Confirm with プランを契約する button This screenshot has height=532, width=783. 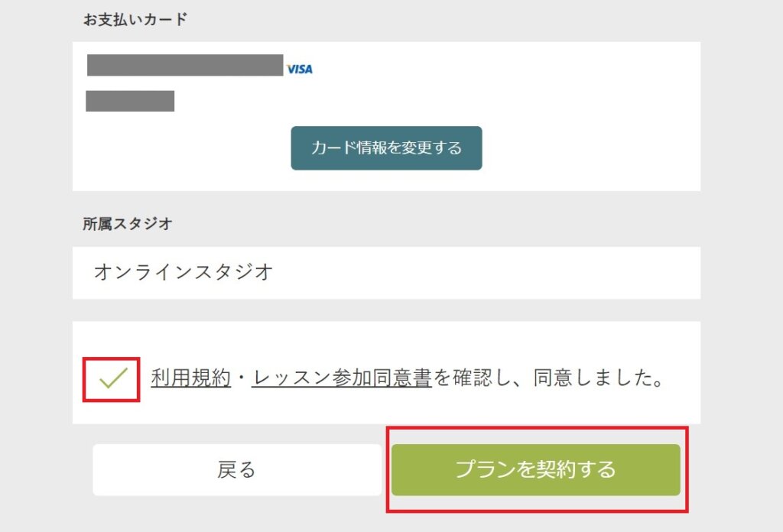pyautogui.click(x=536, y=469)
